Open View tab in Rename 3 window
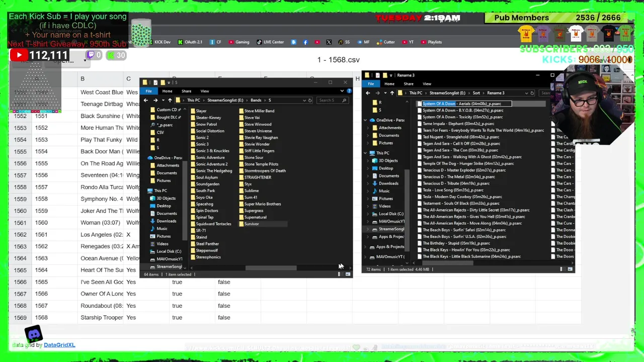This screenshot has height=362, width=644. [x=427, y=84]
